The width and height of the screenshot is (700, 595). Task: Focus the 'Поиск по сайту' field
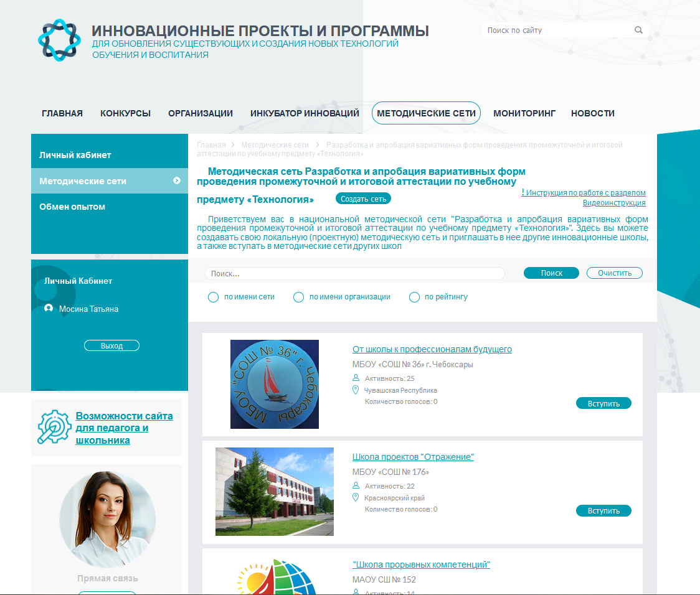click(x=558, y=30)
